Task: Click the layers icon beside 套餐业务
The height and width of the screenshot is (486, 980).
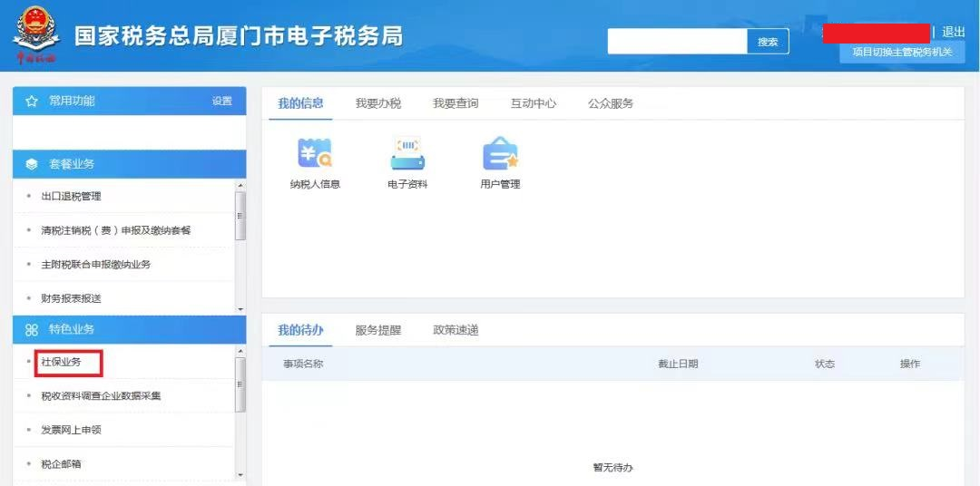Action: click(32, 164)
